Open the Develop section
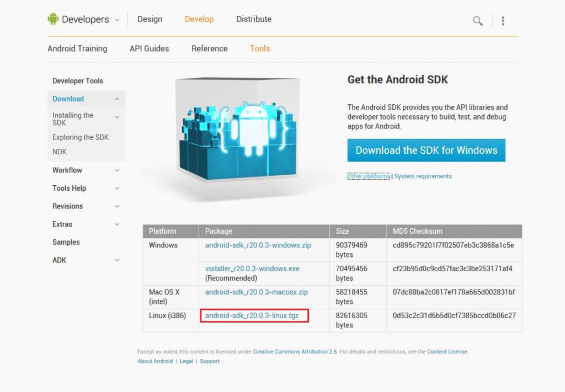Image resolution: width=565 pixels, height=392 pixels. 199,19
